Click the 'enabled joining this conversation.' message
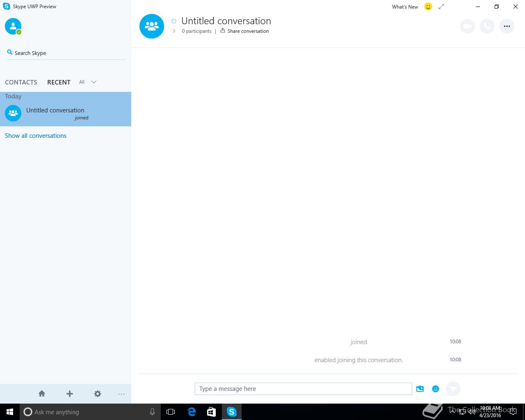This screenshot has width=525, height=420. click(x=358, y=360)
